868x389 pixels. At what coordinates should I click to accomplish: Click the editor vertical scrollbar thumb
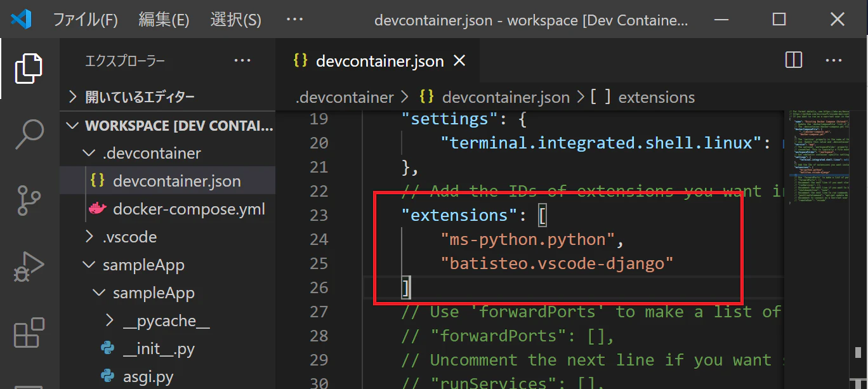858,353
